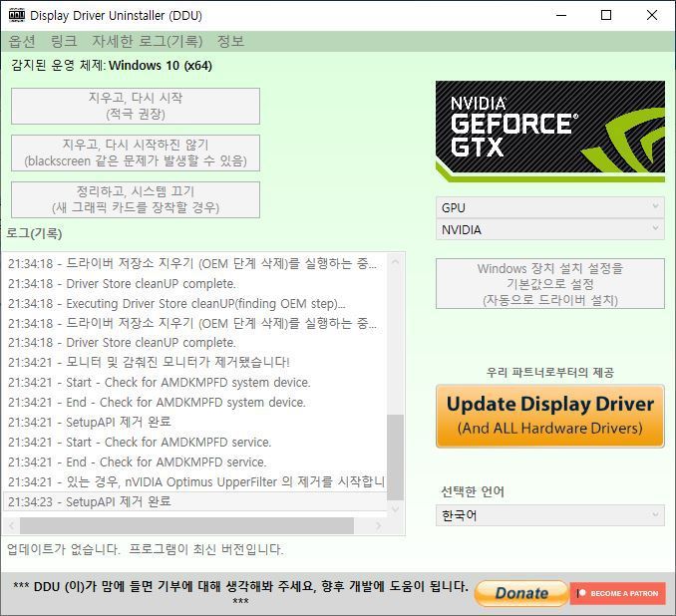Select 'End - Check for AMDKMPFD service' line
This screenshot has height=616, width=676.
(194, 462)
